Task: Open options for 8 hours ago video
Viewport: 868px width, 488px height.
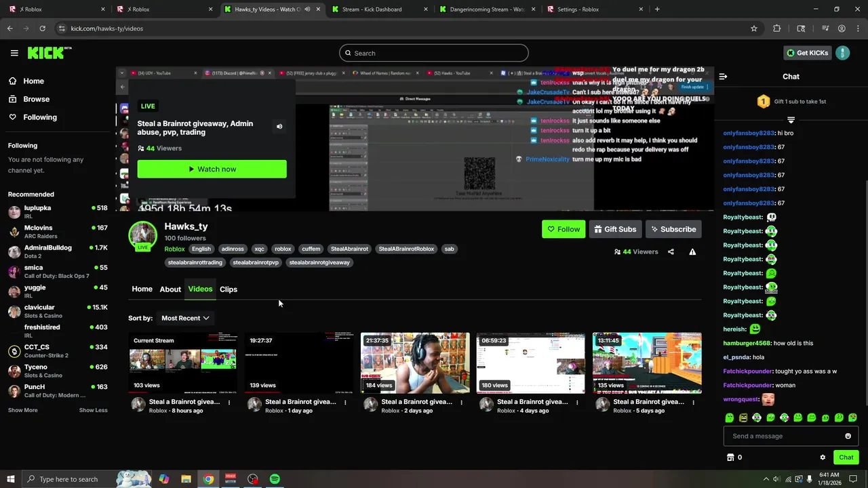Action: click(x=229, y=402)
